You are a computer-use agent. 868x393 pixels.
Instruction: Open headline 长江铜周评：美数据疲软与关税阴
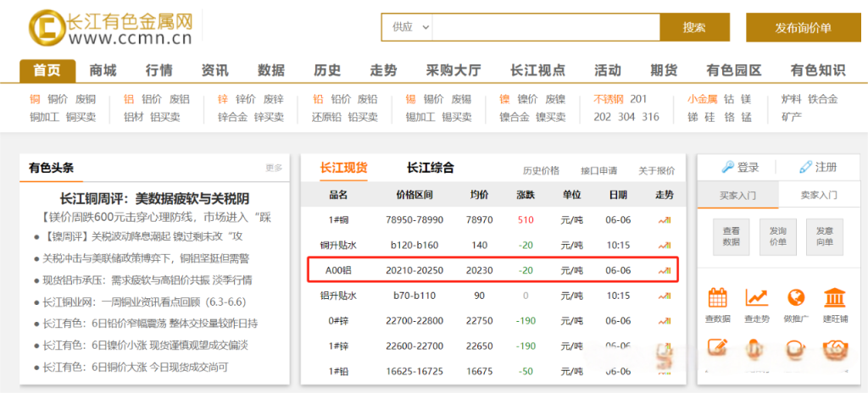[x=154, y=199]
